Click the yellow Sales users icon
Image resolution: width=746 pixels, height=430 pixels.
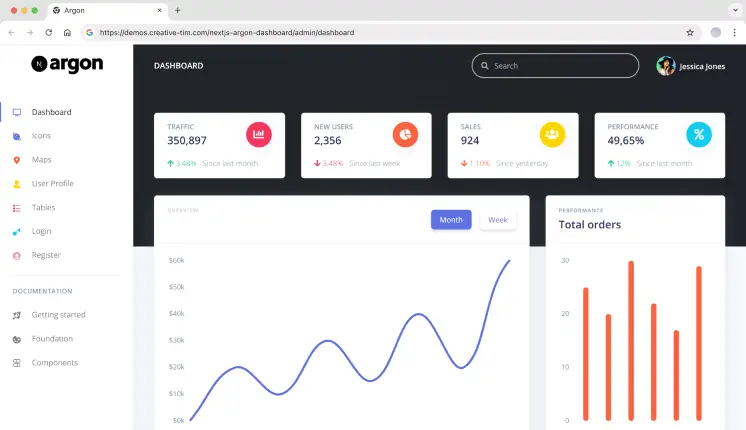coord(552,134)
